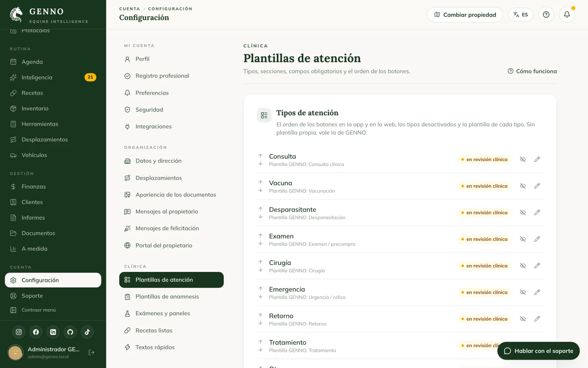This screenshot has height=368, width=588.
Task: Open the notifications bell
Action: [567, 15]
